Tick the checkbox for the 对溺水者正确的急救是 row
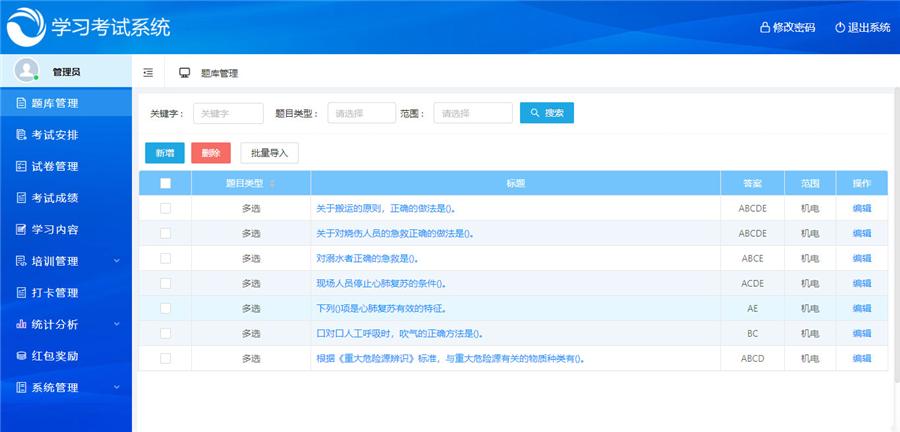The width and height of the screenshot is (900, 432). [x=165, y=258]
